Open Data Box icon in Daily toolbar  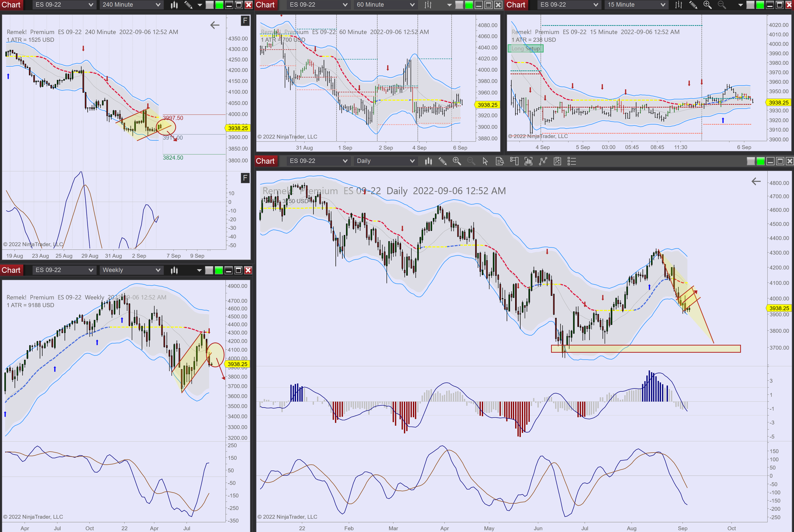[500, 161]
